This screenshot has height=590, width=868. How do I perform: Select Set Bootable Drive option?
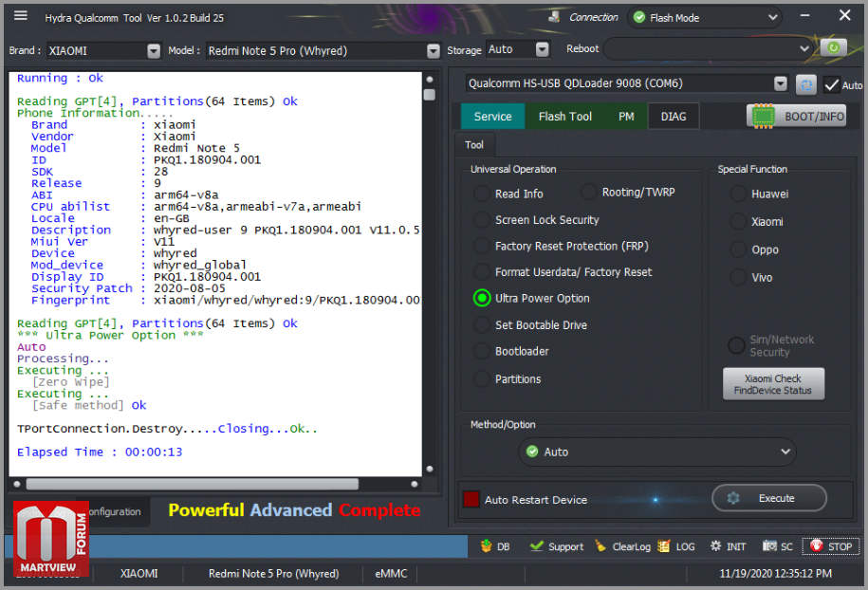point(482,325)
